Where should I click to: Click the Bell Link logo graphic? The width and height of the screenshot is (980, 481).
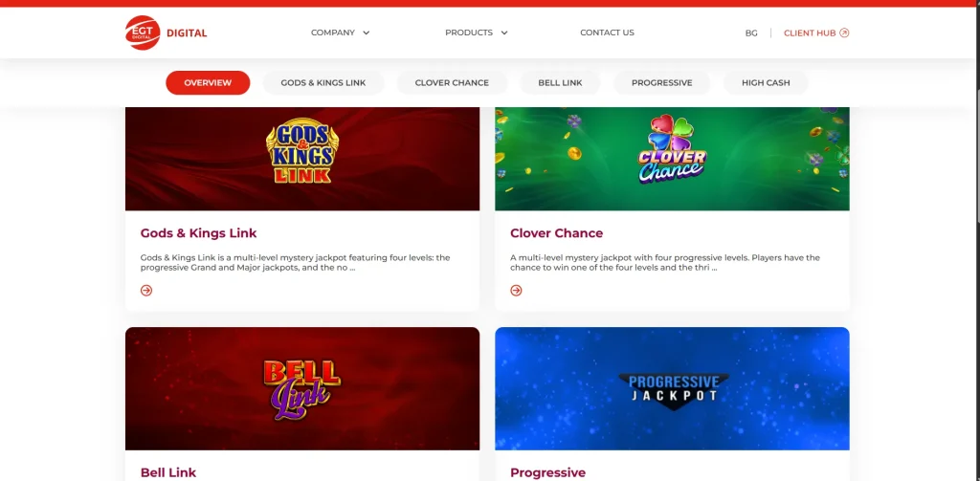[x=301, y=388]
